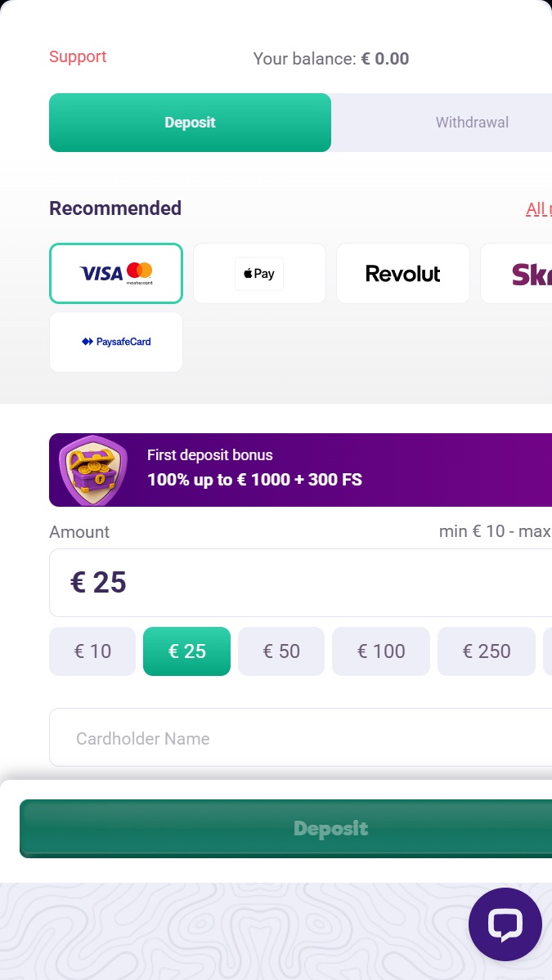Choose Apple Pay payment option
The image size is (552, 980).
(x=259, y=273)
